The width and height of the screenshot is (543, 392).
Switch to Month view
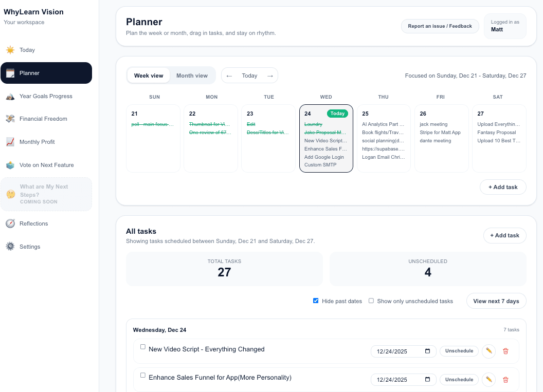tap(192, 75)
